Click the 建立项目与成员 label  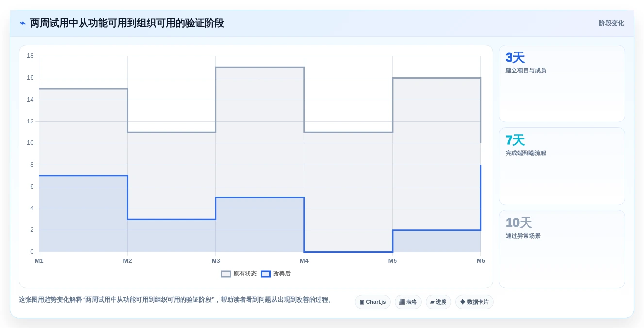coord(526,70)
